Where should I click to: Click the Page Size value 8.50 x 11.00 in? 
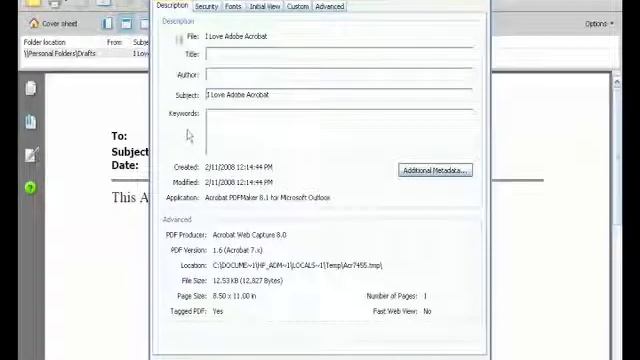(234, 296)
